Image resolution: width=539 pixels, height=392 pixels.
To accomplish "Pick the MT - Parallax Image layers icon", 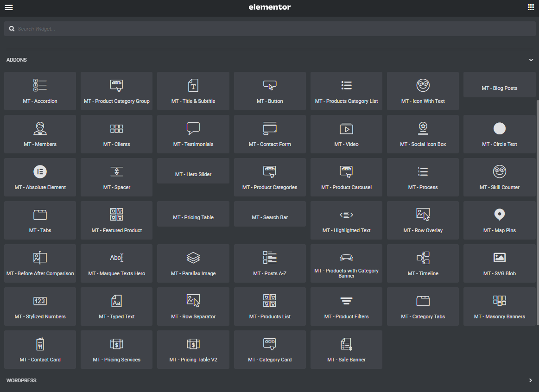I will (193, 258).
